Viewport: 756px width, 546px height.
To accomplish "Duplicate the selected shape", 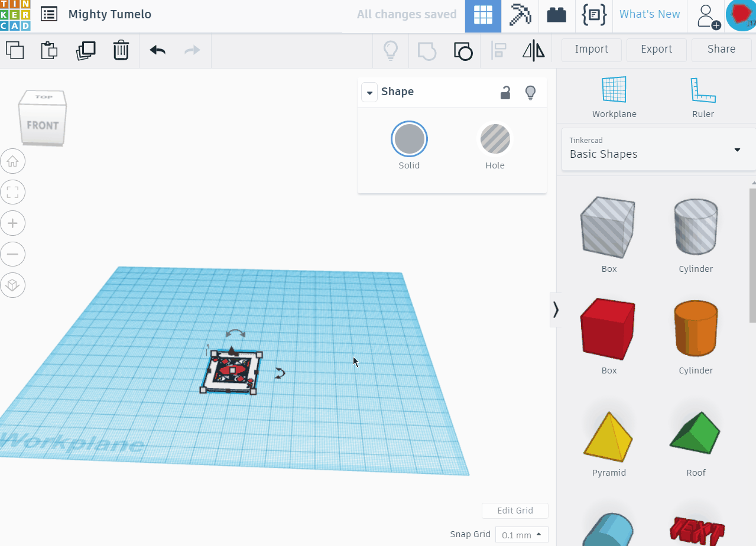I will coord(86,50).
